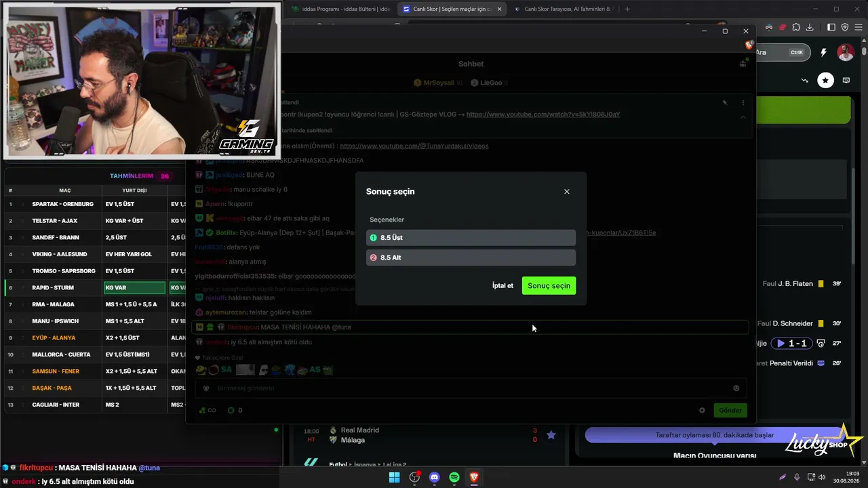
Task: Select the SPARTAK - ORENBURG row
Action: (x=95, y=204)
